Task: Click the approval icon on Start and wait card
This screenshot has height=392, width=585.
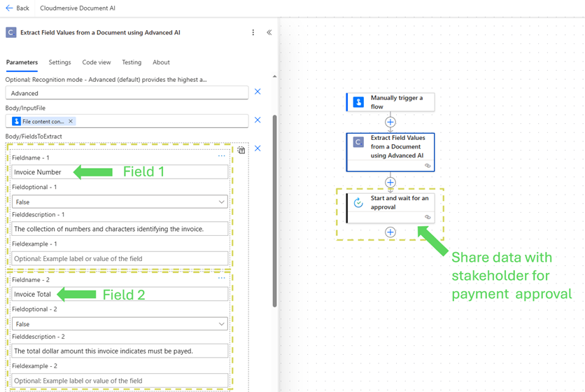Action: point(358,202)
